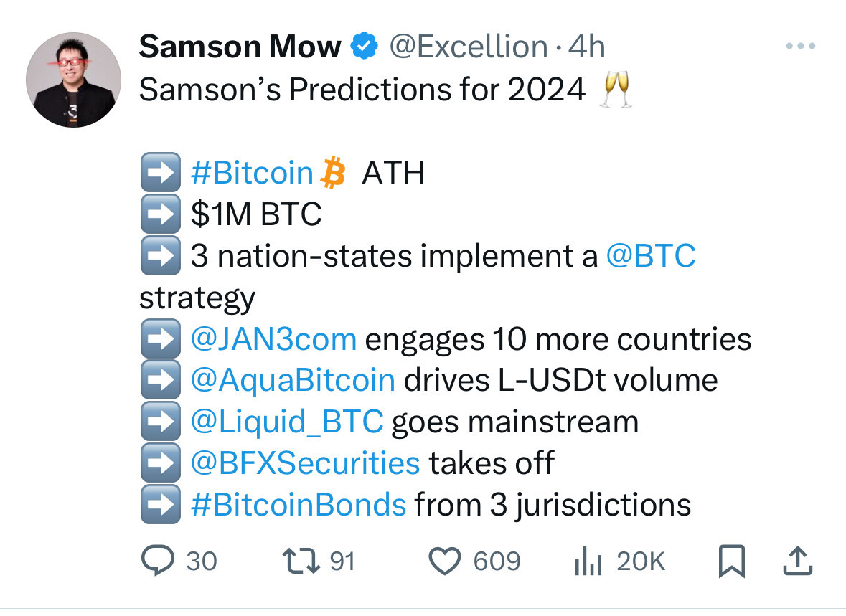
Task: Open the reply comment icon
Action: [158, 561]
